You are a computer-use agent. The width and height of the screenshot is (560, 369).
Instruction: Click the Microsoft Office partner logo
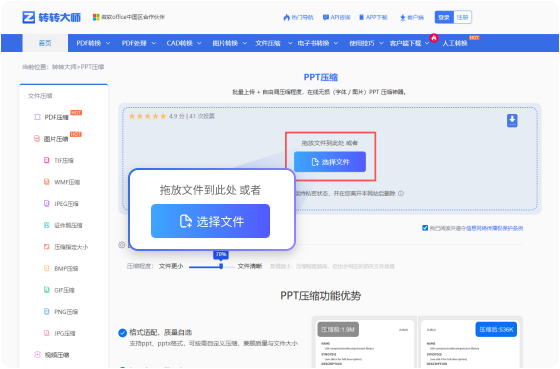tap(129, 17)
